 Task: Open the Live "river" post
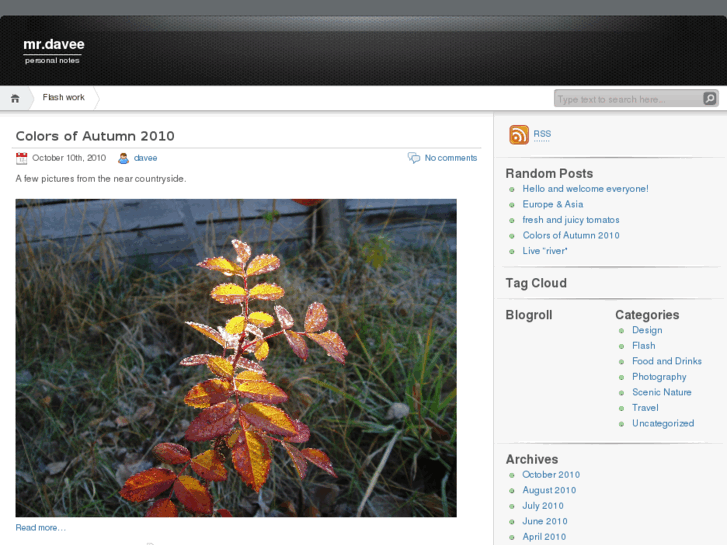click(545, 251)
